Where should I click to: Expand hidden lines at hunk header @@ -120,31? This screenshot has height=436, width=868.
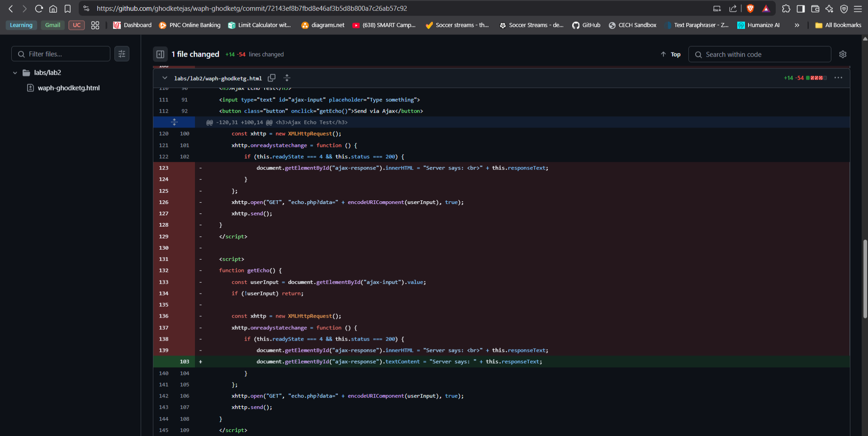click(174, 122)
